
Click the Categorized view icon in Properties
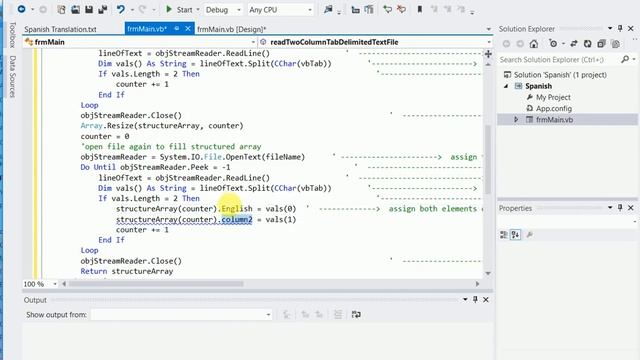(504, 235)
